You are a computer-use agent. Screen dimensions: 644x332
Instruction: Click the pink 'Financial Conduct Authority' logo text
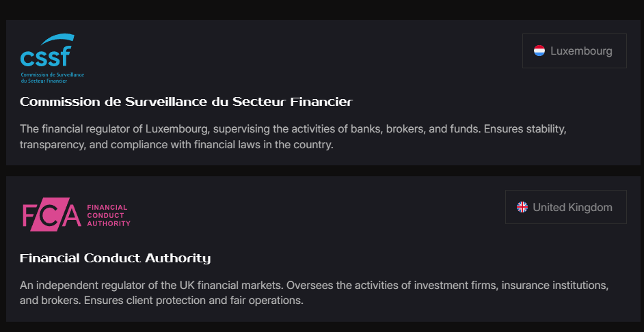tap(108, 215)
